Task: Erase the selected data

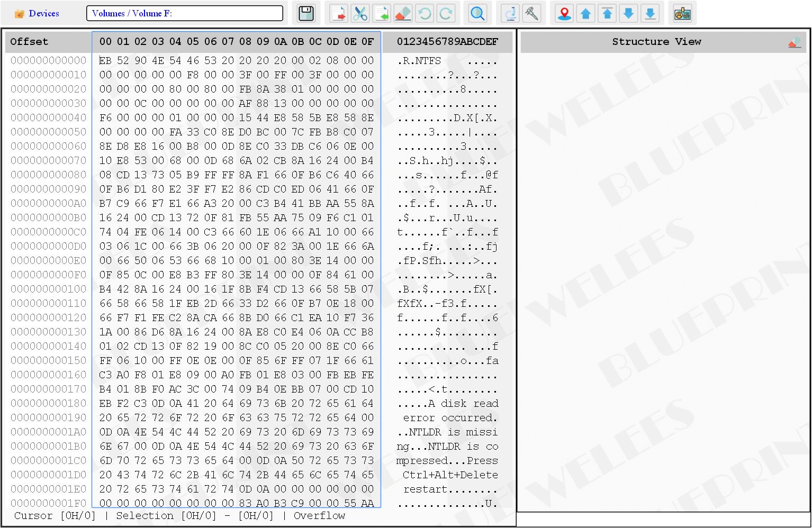Action: pyautogui.click(x=403, y=13)
